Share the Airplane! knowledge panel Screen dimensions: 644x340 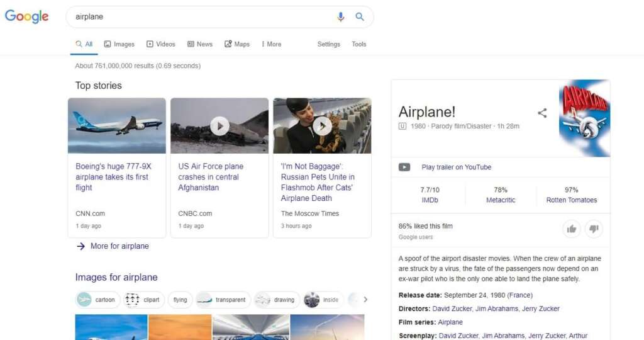(x=542, y=113)
